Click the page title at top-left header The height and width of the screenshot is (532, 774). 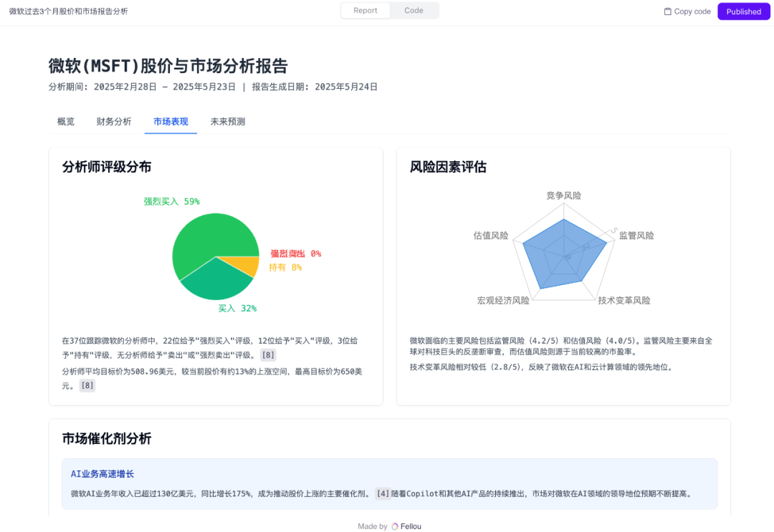coord(69,11)
